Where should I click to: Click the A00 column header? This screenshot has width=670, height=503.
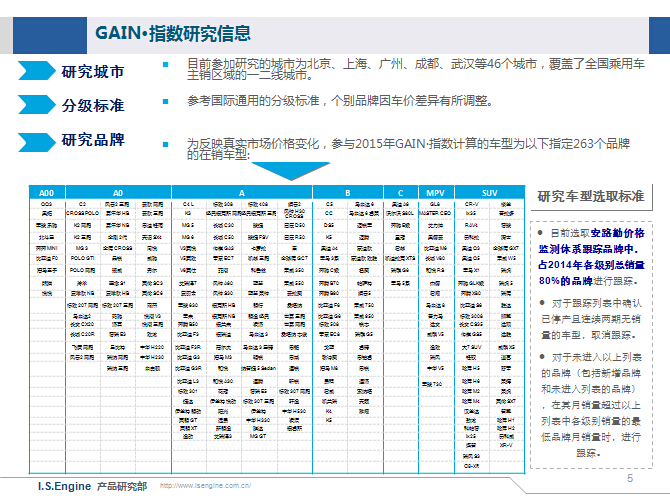click(x=47, y=193)
